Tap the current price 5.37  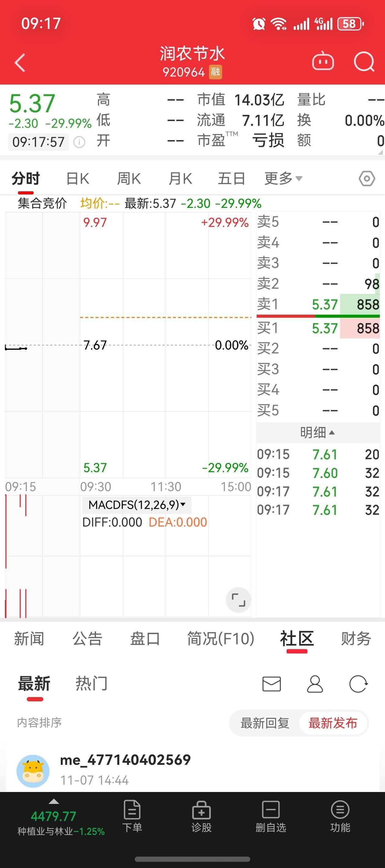(32, 103)
